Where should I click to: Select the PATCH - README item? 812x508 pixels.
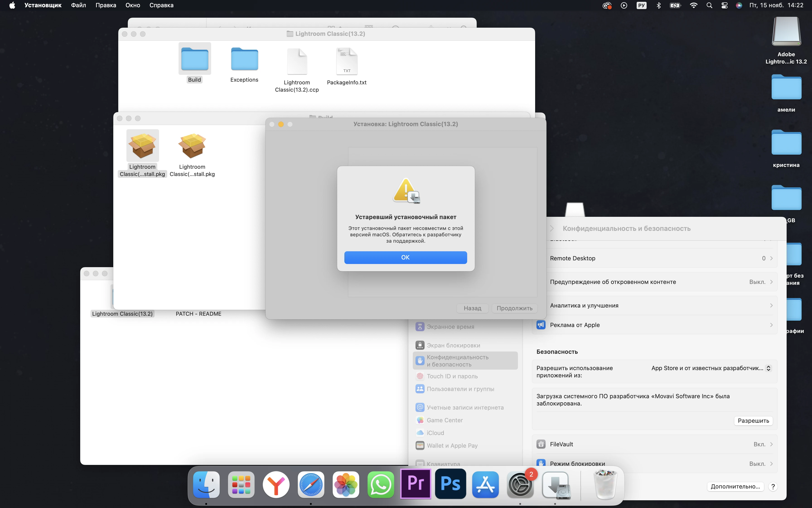(199, 314)
